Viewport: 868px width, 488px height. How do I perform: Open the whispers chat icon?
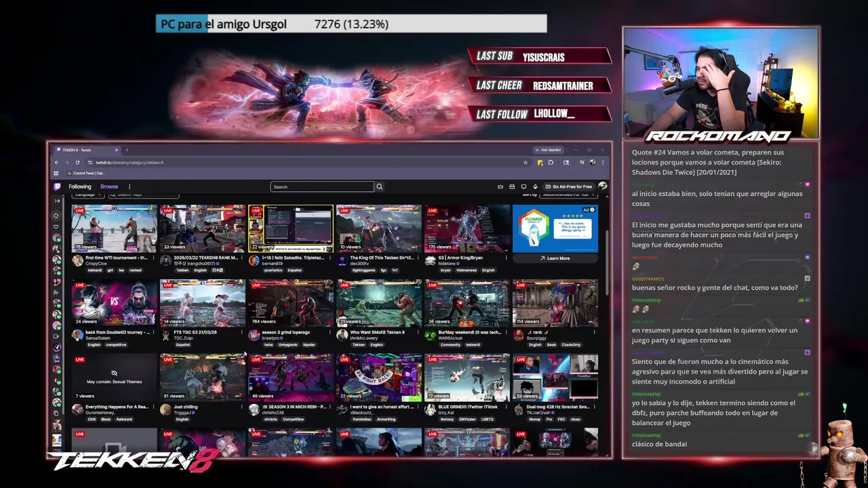(524, 186)
